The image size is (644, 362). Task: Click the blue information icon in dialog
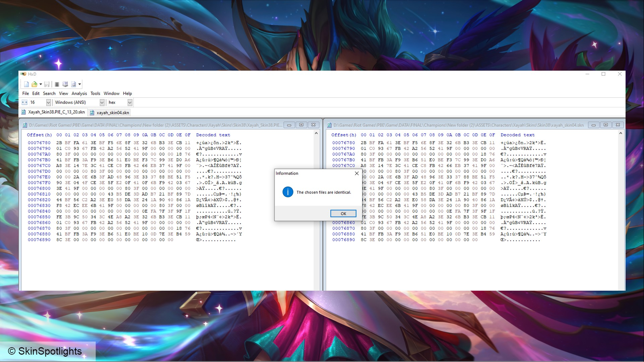click(288, 192)
